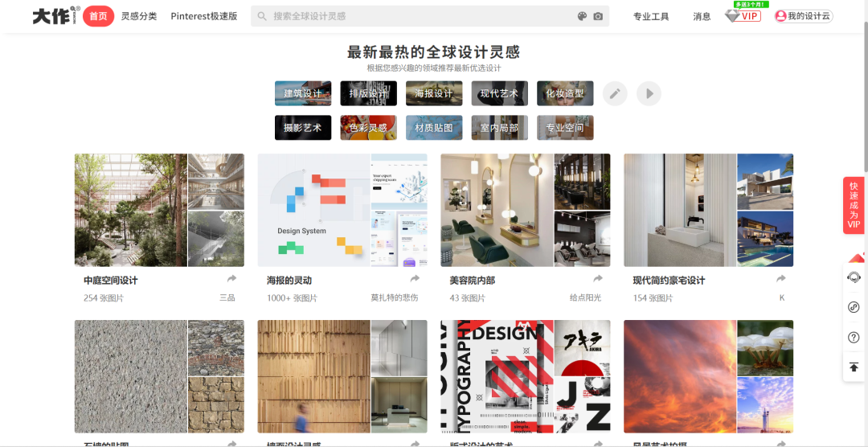Click 254 张图片 count
The width and height of the screenshot is (868, 447).
point(104,298)
